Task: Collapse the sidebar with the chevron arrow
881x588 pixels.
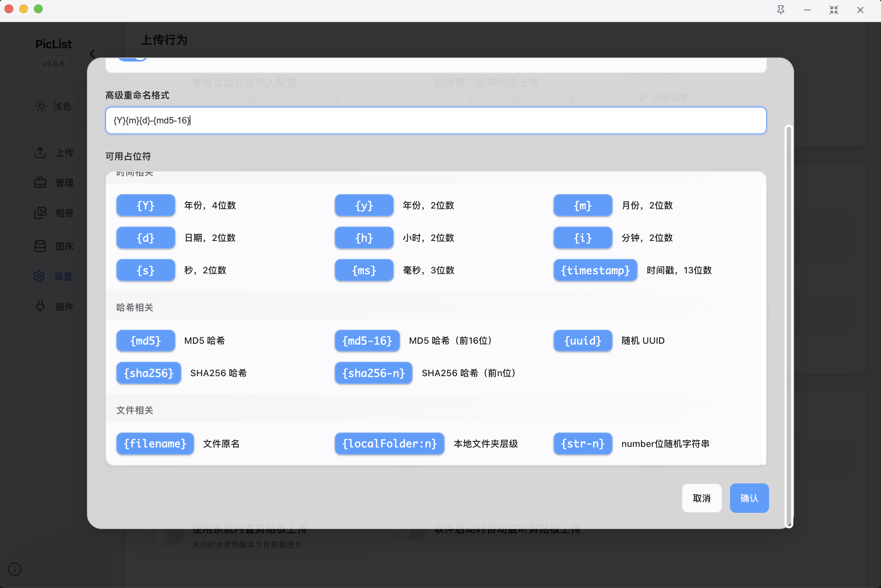Action: pyautogui.click(x=92, y=54)
